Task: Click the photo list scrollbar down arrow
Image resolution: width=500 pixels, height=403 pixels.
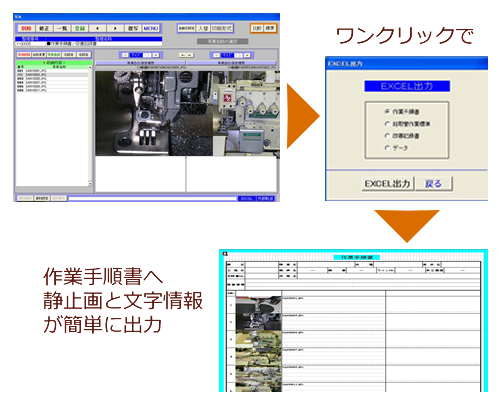Action: click(x=90, y=184)
